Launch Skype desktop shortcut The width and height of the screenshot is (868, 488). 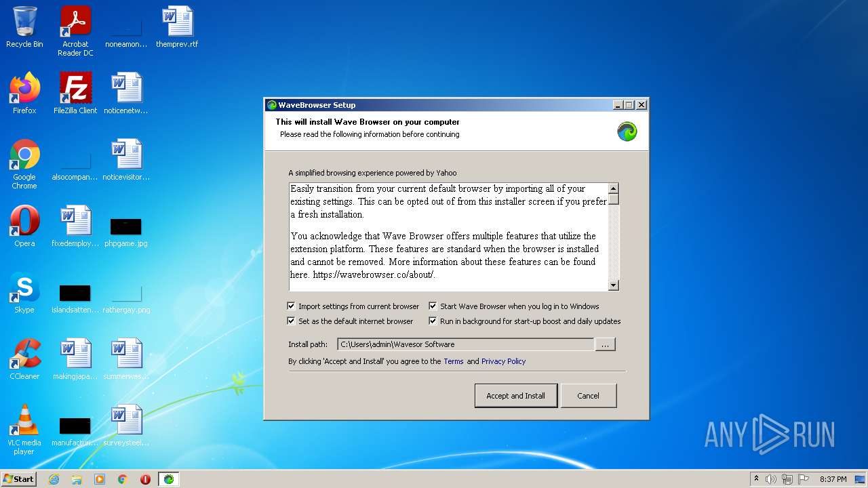click(24, 293)
